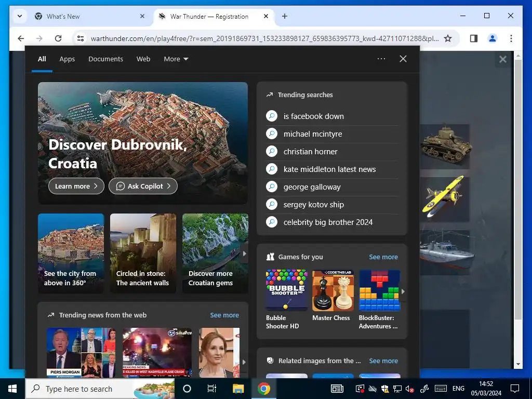Open Circled in stone ancient walls card
This screenshot has width=532, height=399.
[143, 253]
